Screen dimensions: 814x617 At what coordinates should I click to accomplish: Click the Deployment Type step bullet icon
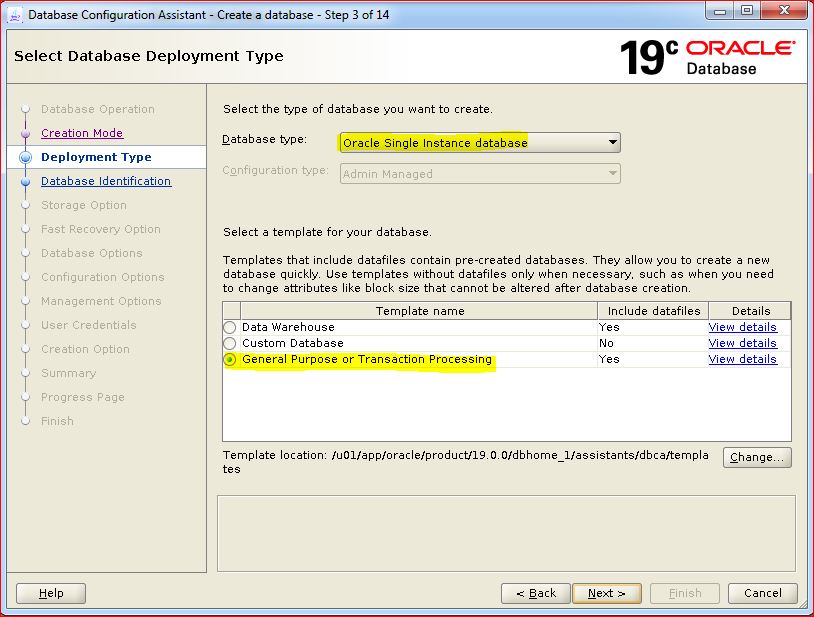[x=26, y=157]
